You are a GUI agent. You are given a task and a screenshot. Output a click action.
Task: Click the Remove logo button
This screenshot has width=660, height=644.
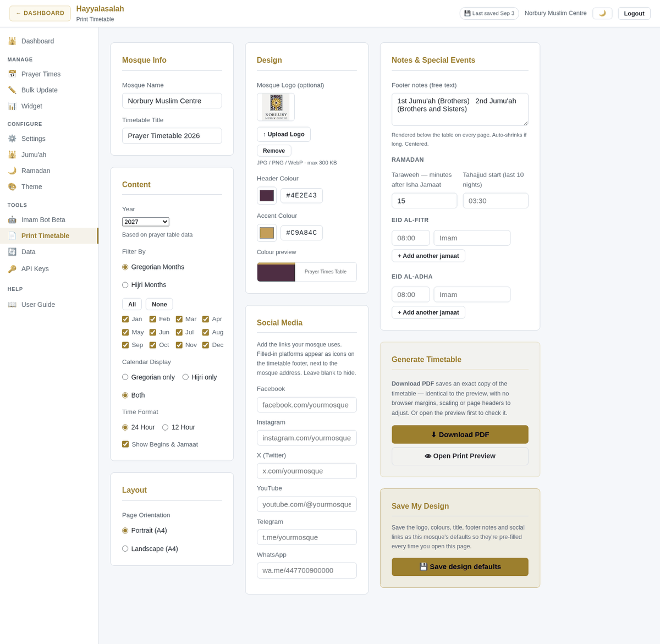[x=274, y=151]
